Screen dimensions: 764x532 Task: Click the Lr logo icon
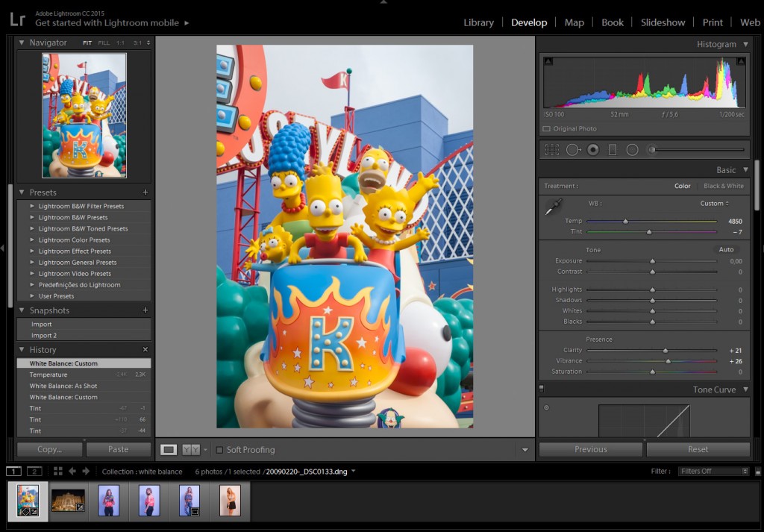click(18, 19)
